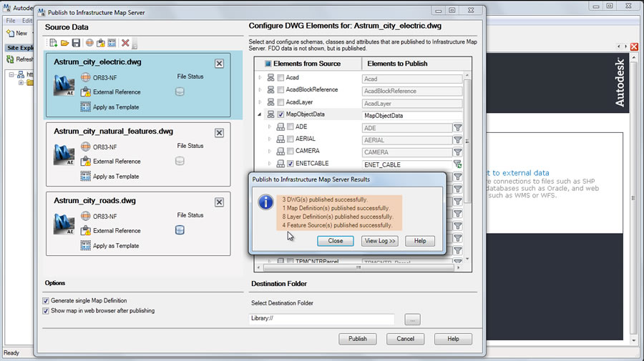Expand the AcadLayer schema node

tap(260, 102)
